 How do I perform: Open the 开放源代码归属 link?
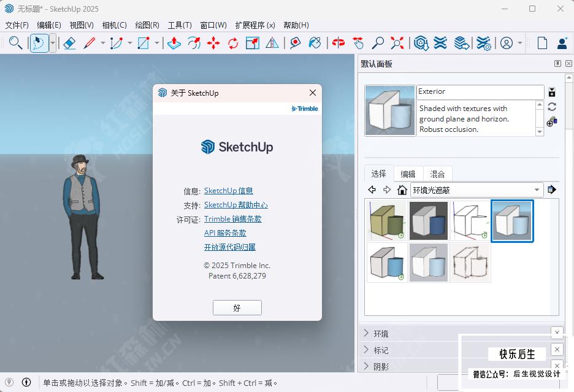point(229,247)
